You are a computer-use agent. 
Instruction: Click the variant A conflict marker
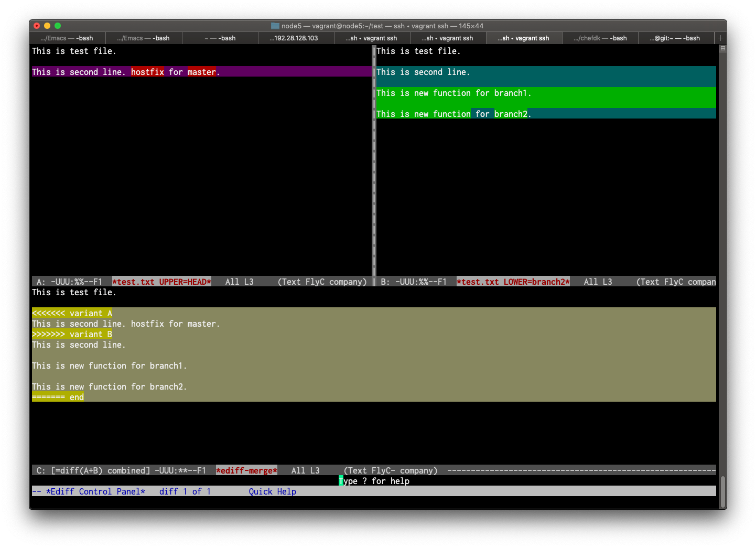pyautogui.click(x=72, y=313)
